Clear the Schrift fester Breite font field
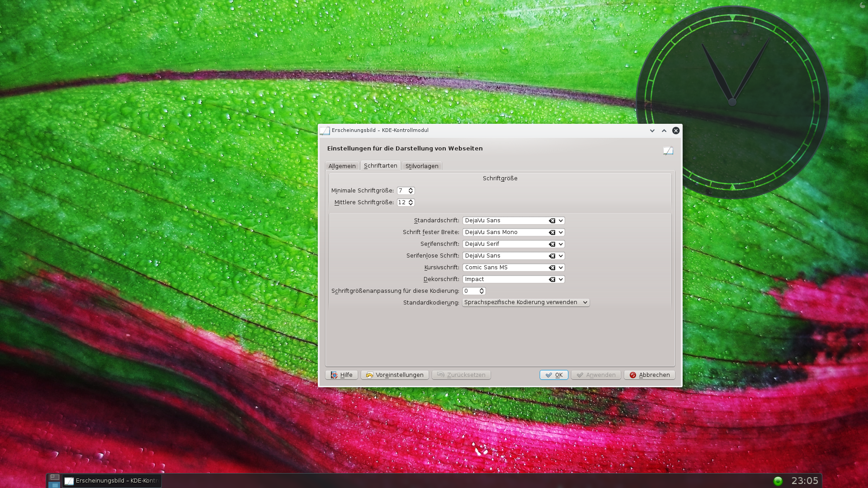The width and height of the screenshot is (868, 488). click(552, 232)
